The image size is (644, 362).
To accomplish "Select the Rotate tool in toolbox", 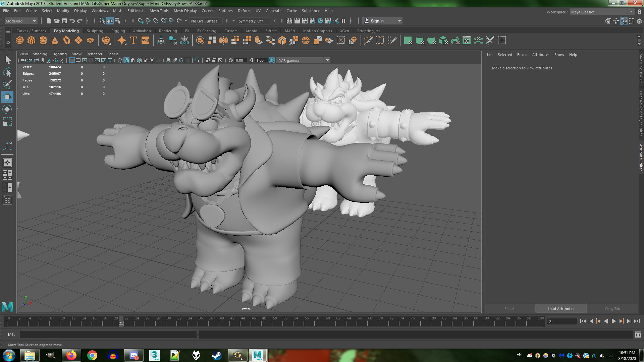I will click(x=7, y=109).
